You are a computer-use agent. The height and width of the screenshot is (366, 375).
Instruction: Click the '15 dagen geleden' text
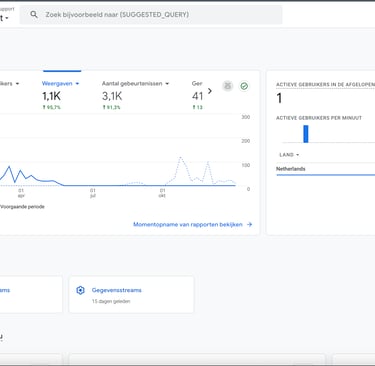(111, 301)
